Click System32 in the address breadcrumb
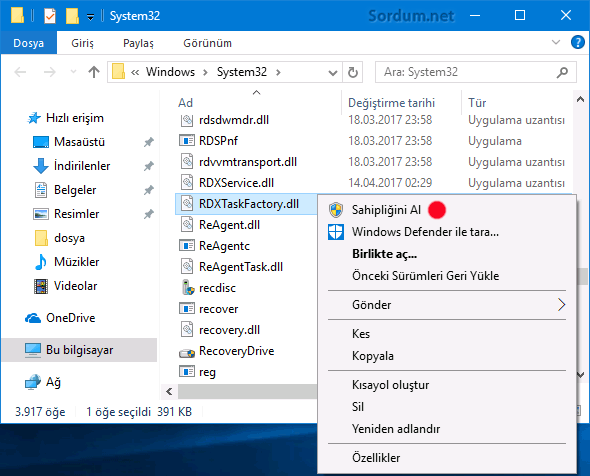 tap(242, 71)
